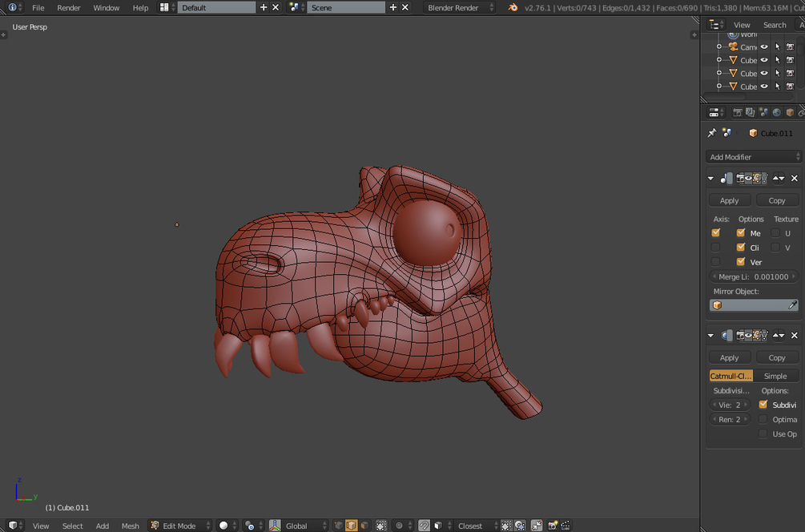Click Apply on the Mirror modifier
This screenshot has width=805, height=532.
pos(730,200)
